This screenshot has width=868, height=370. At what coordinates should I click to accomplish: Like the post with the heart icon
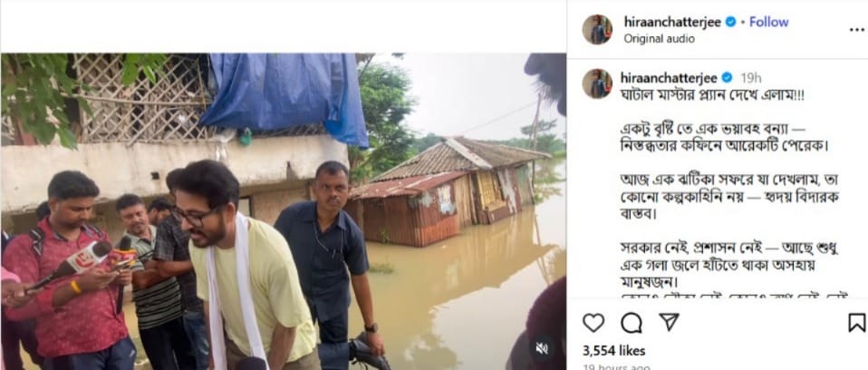pos(593,323)
